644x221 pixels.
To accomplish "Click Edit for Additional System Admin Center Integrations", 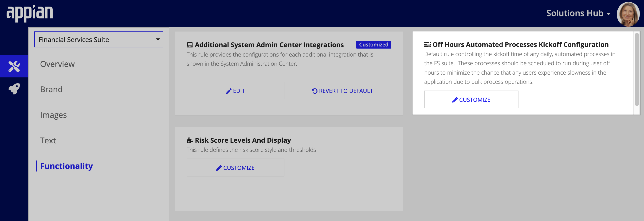I will (235, 91).
